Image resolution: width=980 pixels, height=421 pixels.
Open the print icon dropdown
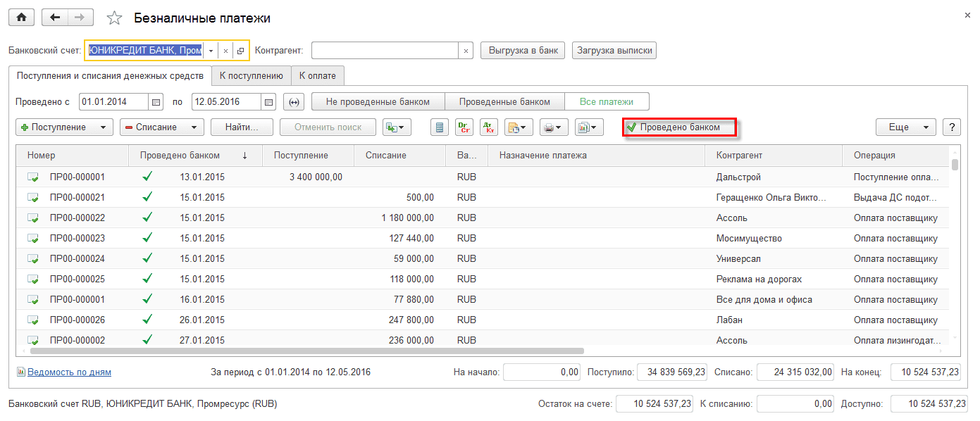[x=554, y=127]
